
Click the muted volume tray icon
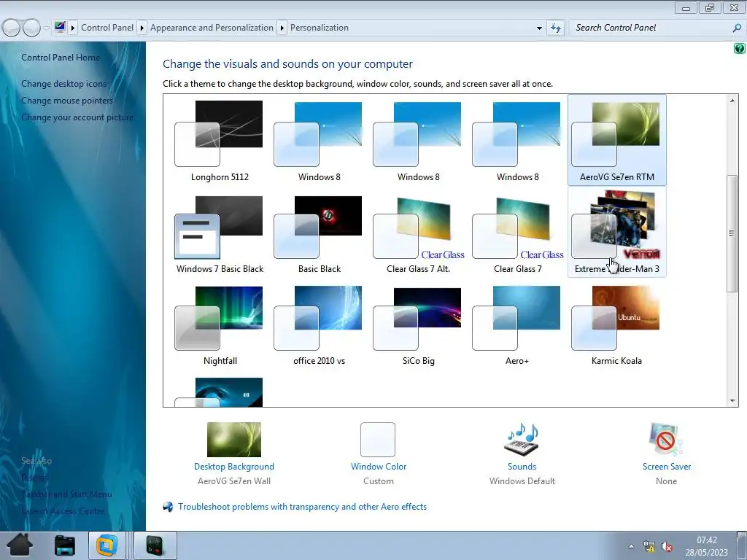(x=667, y=546)
